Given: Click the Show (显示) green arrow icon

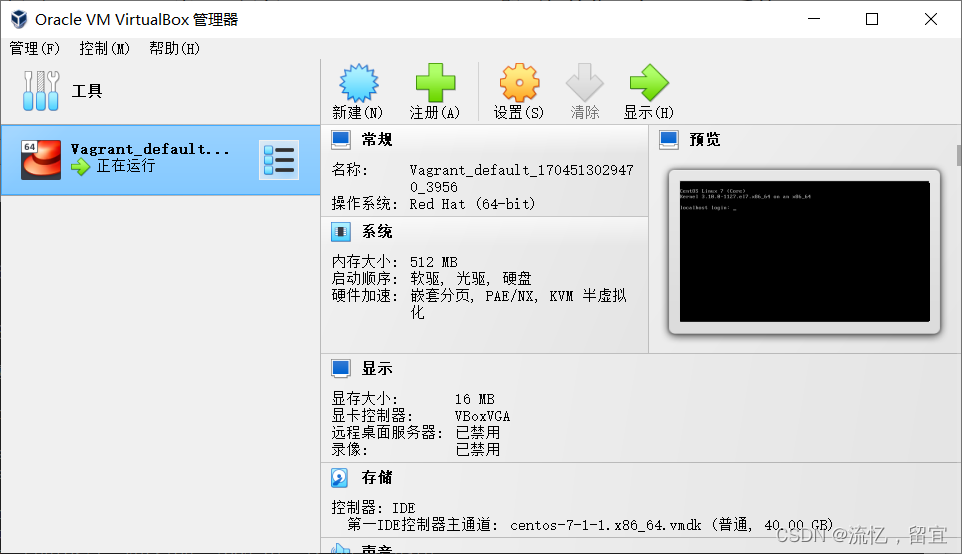Looking at the screenshot, I should pos(648,82).
